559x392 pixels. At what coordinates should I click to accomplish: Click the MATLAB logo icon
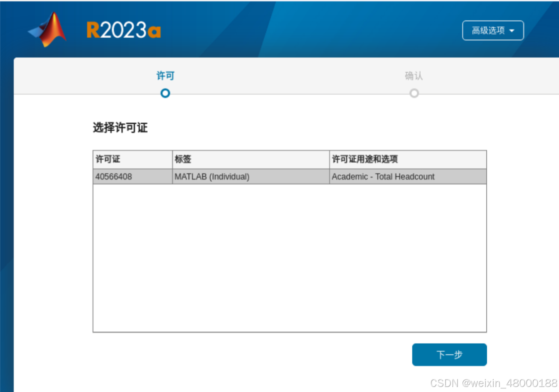tap(47, 29)
